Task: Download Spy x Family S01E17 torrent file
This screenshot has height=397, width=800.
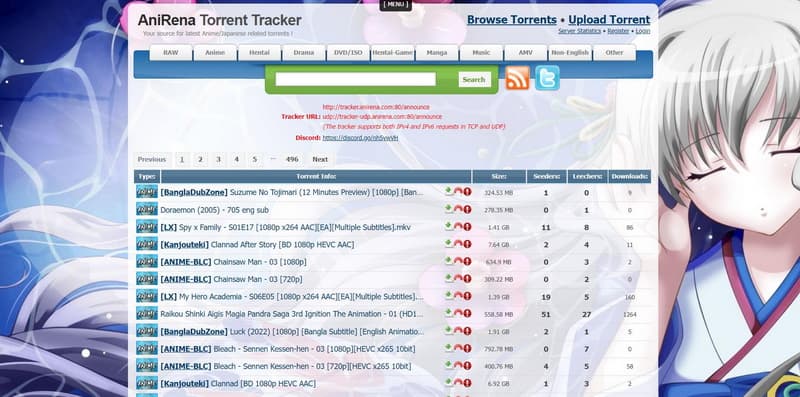Action: pos(449,227)
